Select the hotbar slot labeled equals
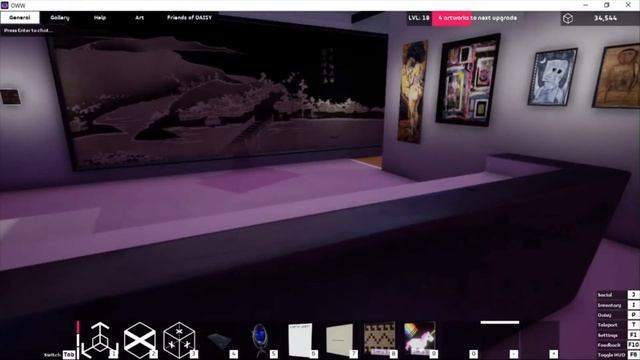 coord(540,340)
